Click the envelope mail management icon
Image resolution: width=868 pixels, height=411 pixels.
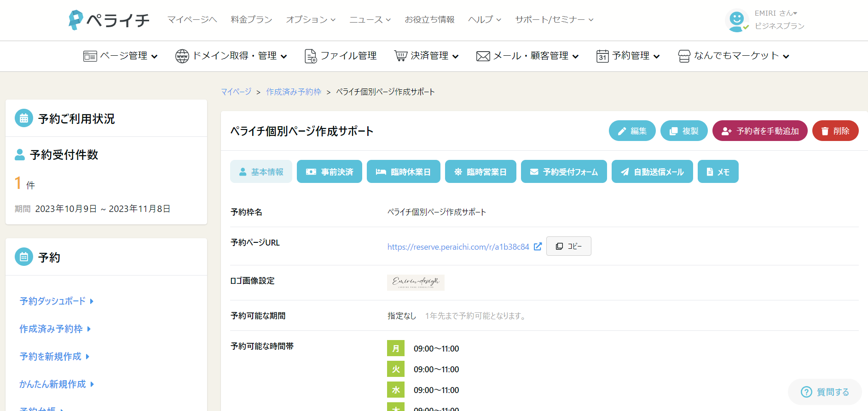pyautogui.click(x=483, y=56)
